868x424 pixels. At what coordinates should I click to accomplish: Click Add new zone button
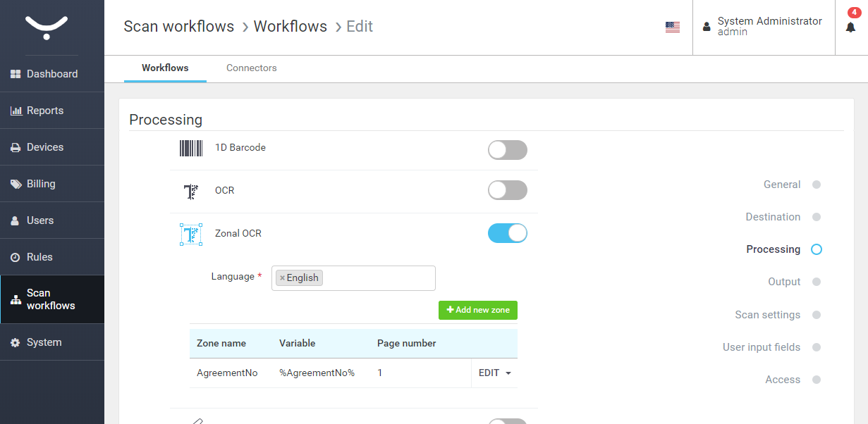click(x=477, y=310)
